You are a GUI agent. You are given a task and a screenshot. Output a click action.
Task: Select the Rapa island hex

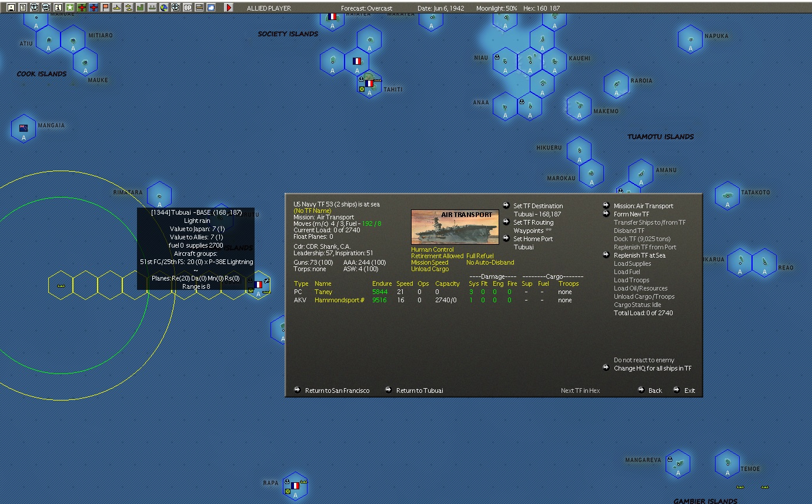pyautogui.click(x=295, y=486)
